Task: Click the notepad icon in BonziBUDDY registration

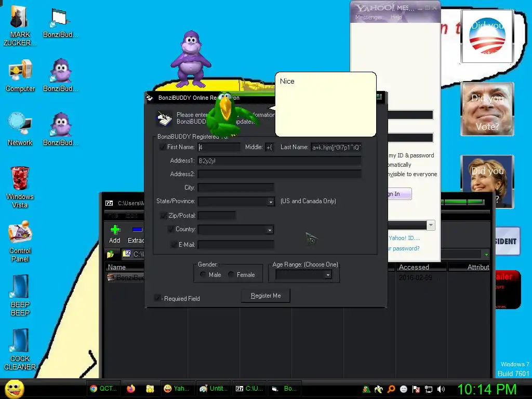Action: click(x=165, y=119)
